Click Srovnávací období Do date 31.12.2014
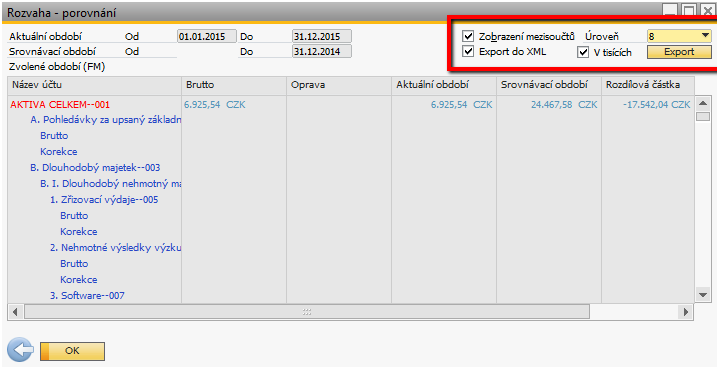The height and width of the screenshot is (369, 717). click(322, 51)
